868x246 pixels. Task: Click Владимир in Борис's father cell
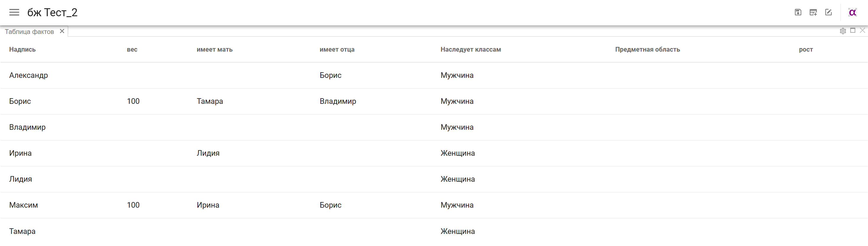(338, 101)
